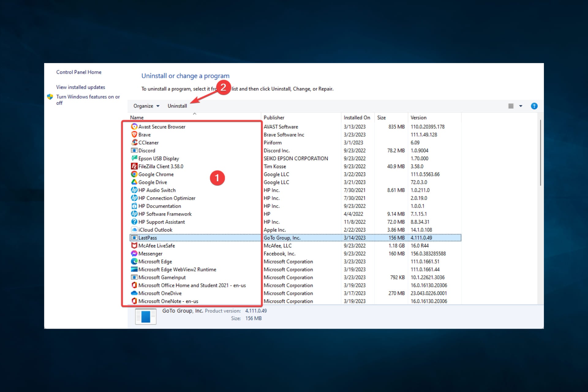Select the Google Drive icon
Viewport: 588px width, 392px height.
134,182
